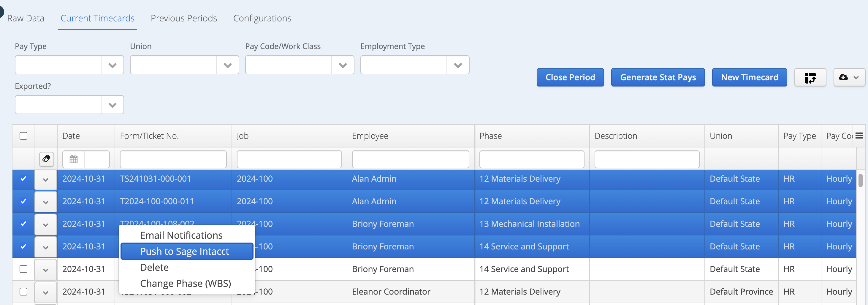
Task: Open the Pay Type dropdown
Action: point(69,65)
